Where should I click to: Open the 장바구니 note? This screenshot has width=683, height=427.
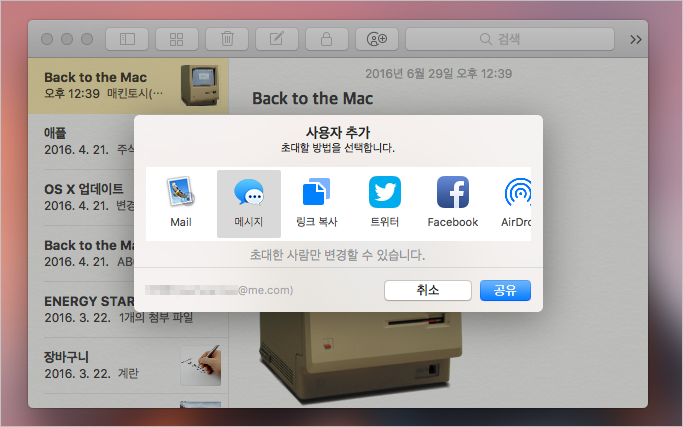point(128,365)
